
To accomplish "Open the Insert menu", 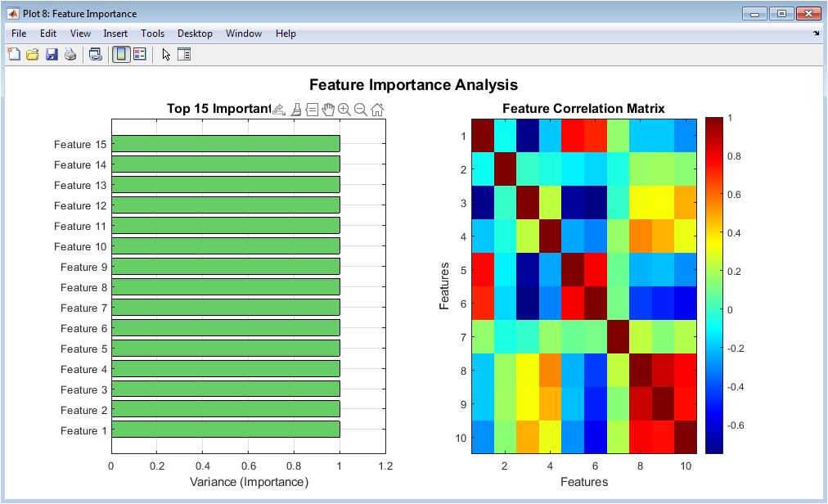I will tap(115, 34).
